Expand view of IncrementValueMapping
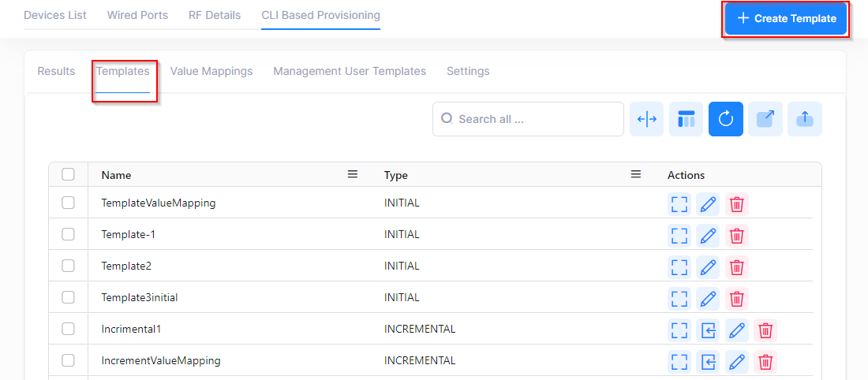The height and width of the screenshot is (380, 868). click(x=679, y=363)
